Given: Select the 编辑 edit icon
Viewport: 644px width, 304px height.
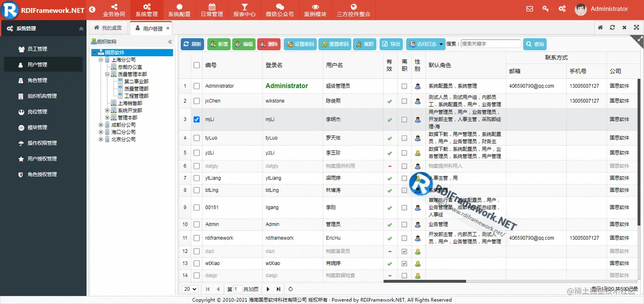Looking at the screenshot, I should pos(244,44).
